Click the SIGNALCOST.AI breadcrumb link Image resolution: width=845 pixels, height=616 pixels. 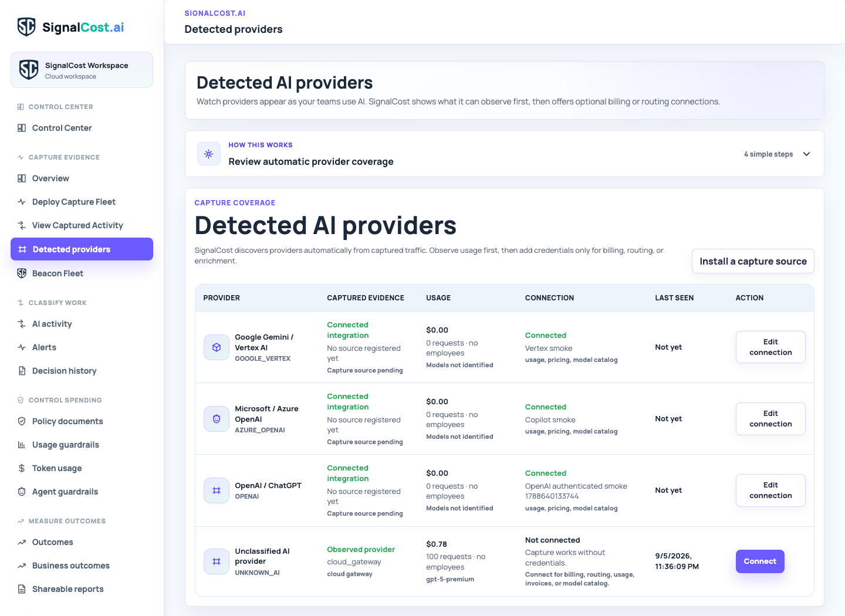215,13
